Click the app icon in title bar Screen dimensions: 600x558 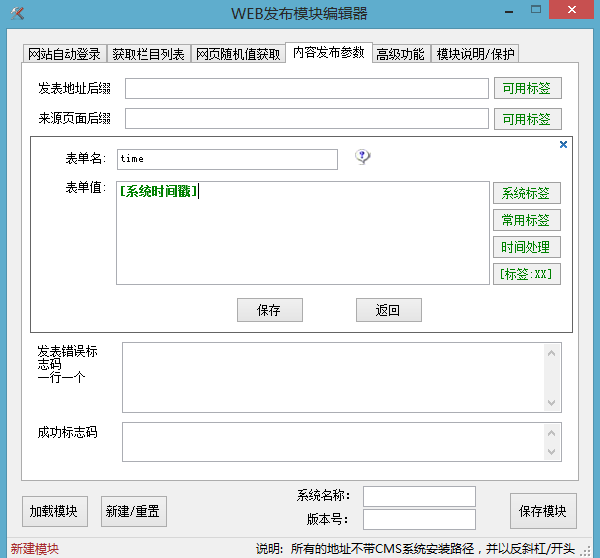15,13
